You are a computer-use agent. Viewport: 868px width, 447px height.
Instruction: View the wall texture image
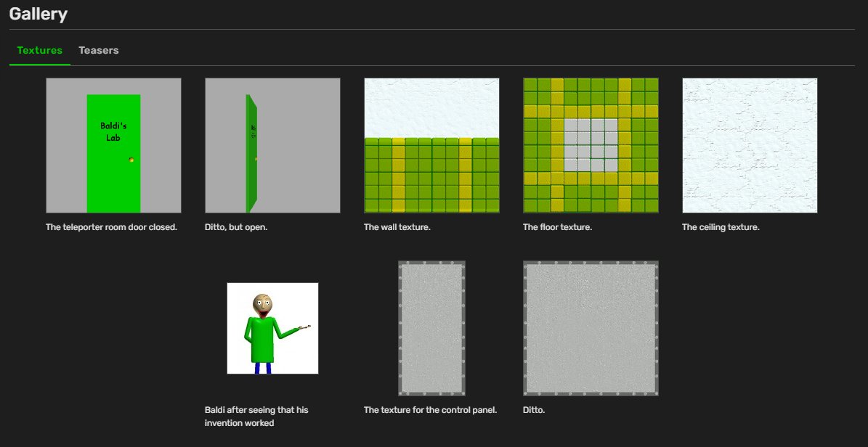[x=431, y=146]
